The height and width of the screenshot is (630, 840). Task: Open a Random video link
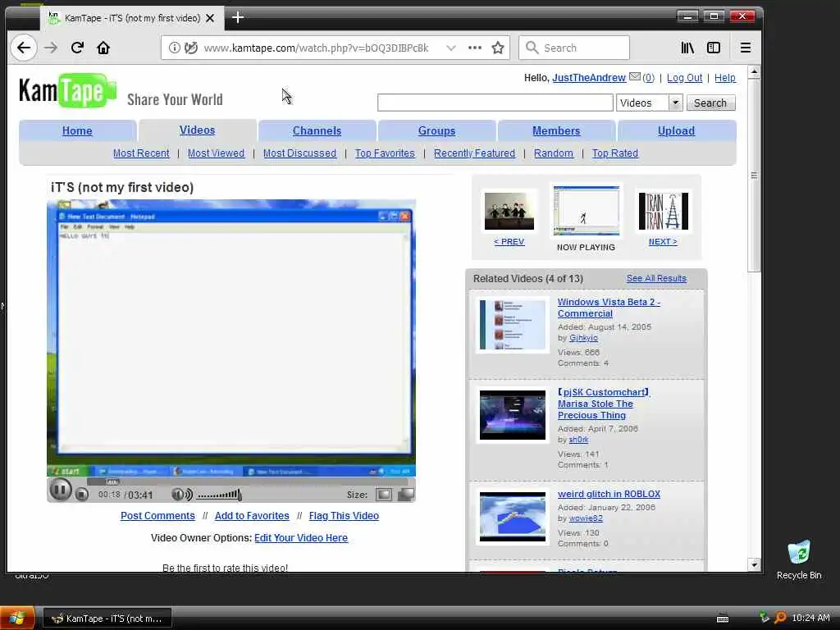point(554,153)
